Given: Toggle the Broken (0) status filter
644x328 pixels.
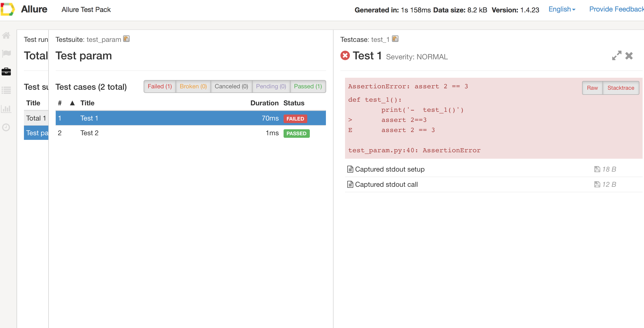Looking at the screenshot, I should click(x=193, y=86).
